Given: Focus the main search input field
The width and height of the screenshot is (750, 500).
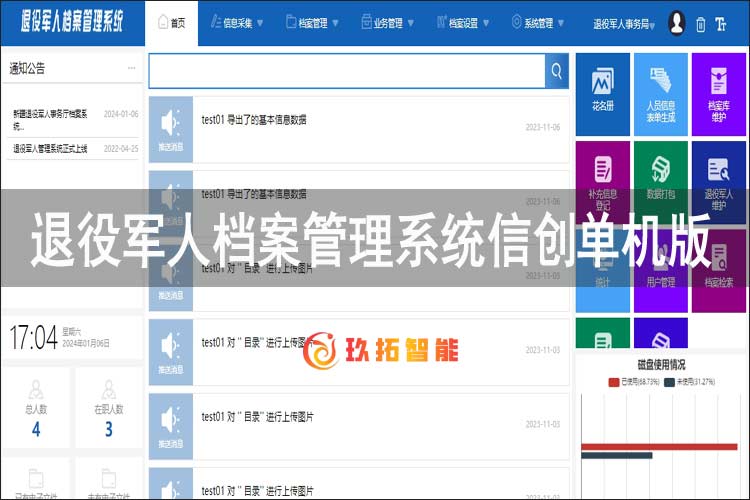Looking at the screenshot, I should 347,71.
